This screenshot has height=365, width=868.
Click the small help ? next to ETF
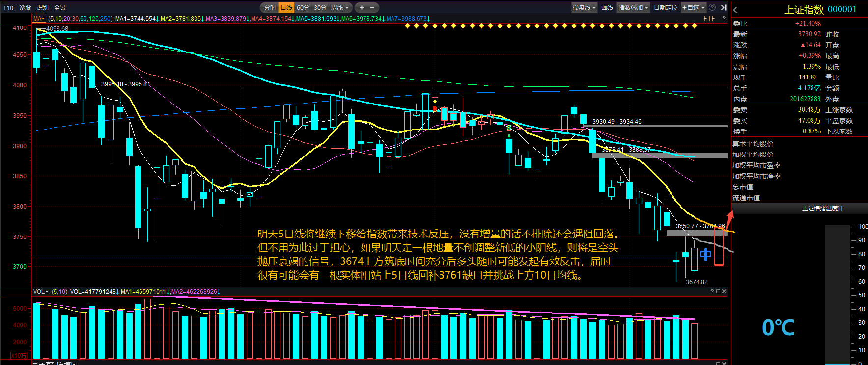724,18
